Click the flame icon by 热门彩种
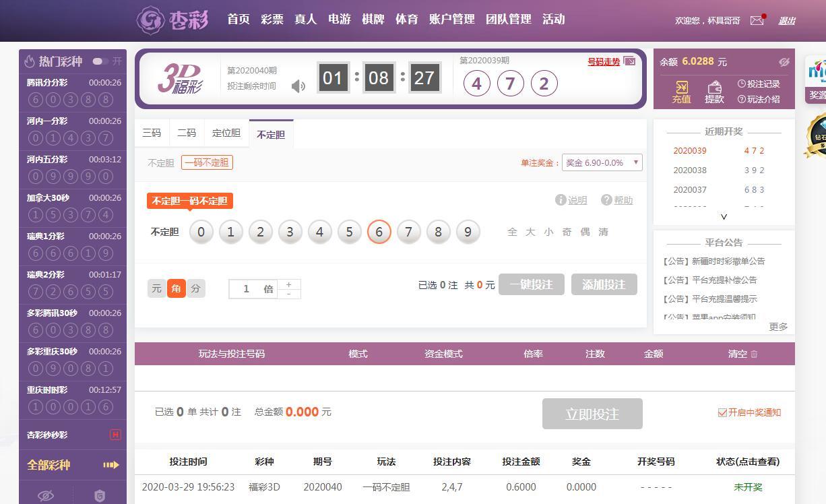 point(30,61)
